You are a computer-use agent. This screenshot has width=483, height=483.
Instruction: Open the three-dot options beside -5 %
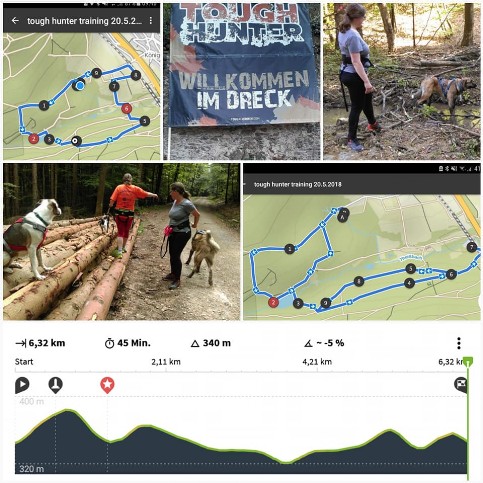pos(459,343)
